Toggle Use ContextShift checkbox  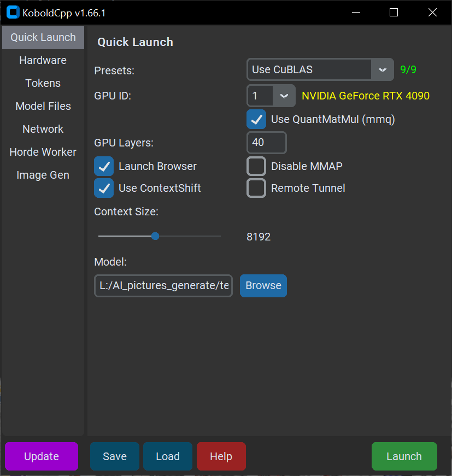pyautogui.click(x=104, y=188)
